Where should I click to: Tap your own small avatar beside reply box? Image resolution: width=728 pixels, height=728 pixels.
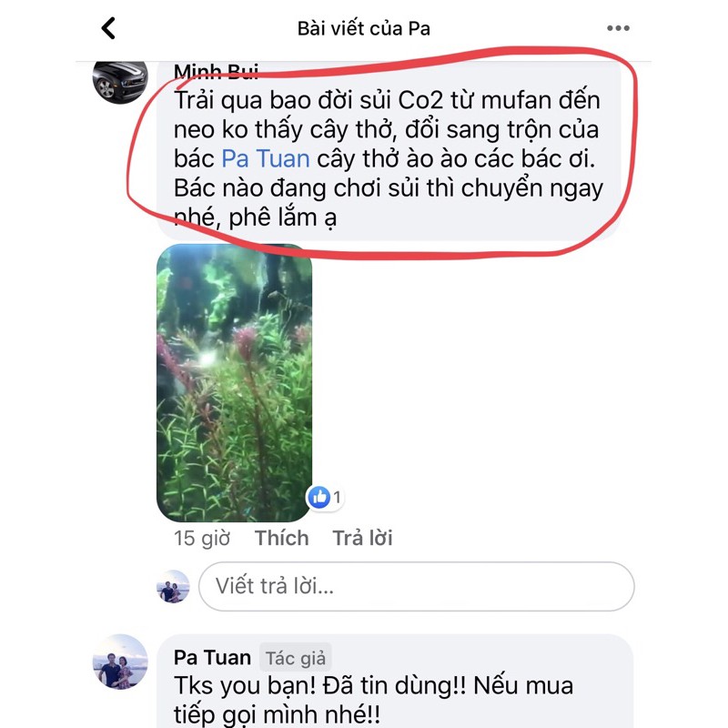coord(173,586)
